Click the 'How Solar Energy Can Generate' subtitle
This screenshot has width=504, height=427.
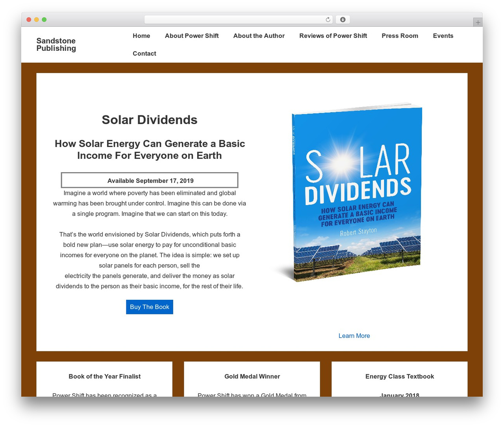tap(150, 149)
